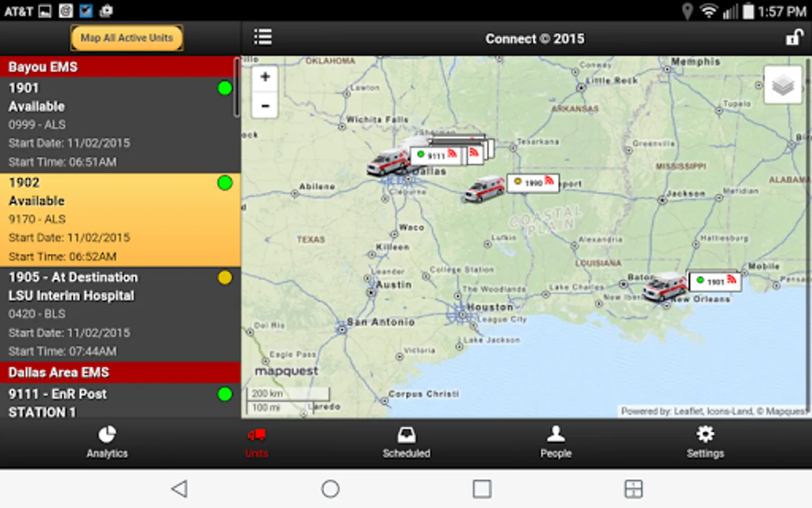This screenshot has height=508, width=812.
Task: Select unit 9111 EnR Post row
Action: 120,401
